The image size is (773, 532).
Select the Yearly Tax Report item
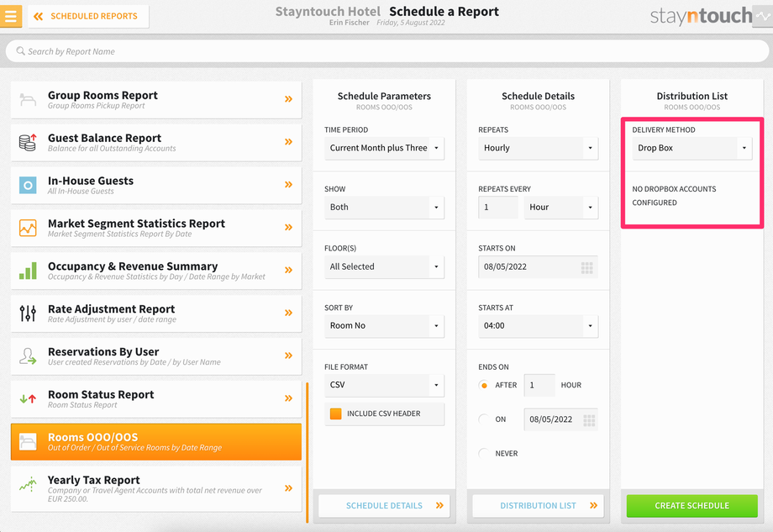155,488
